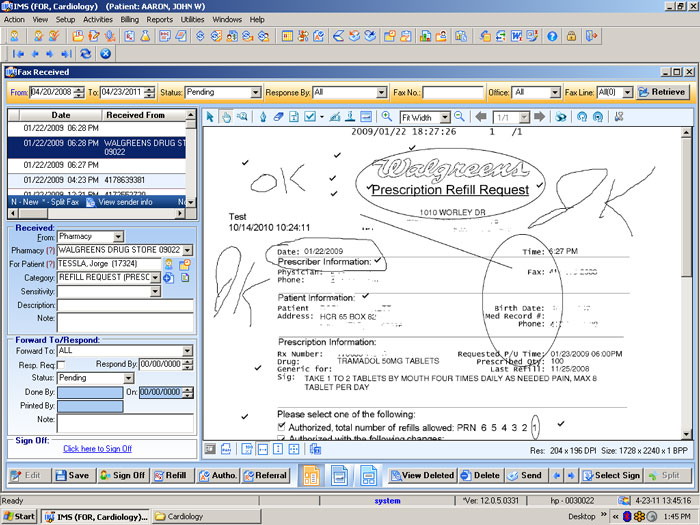Open the Activities menu
Screen dimensions: 700x525
coord(98,20)
